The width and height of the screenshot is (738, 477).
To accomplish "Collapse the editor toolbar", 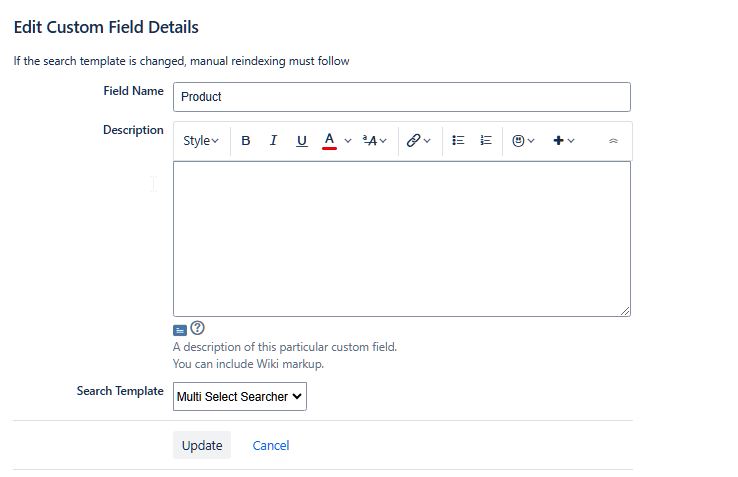I will [x=613, y=141].
